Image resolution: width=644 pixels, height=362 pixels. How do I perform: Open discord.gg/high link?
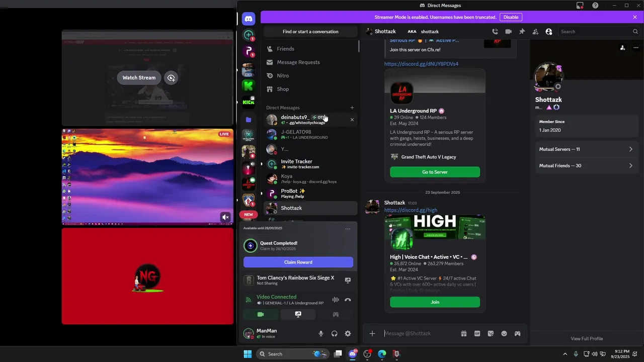point(411,210)
